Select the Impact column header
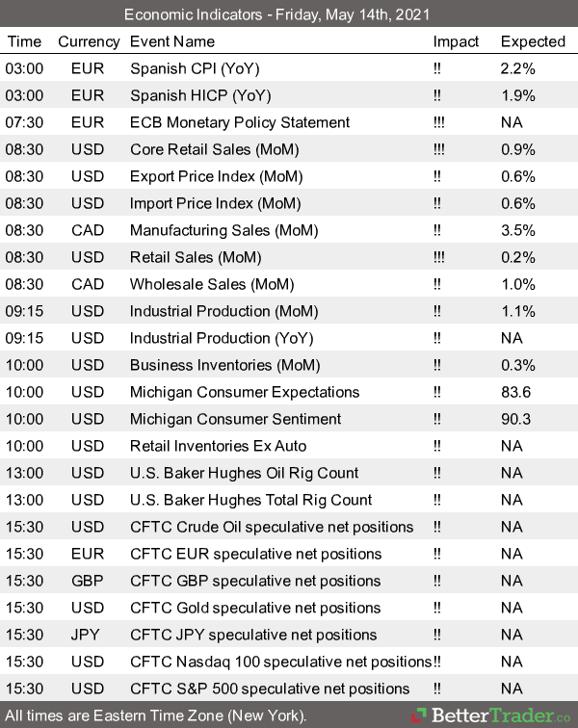The width and height of the screenshot is (578, 728). [x=456, y=41]
